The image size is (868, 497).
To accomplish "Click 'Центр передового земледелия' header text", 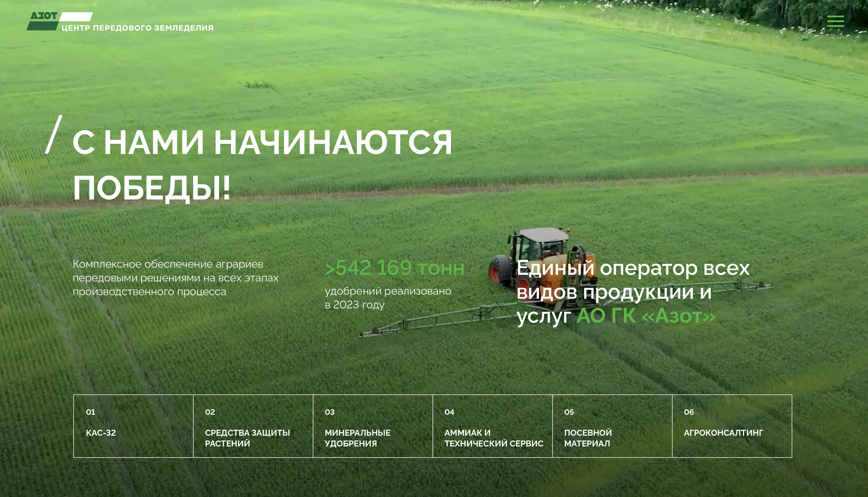I will pos(137,28).
